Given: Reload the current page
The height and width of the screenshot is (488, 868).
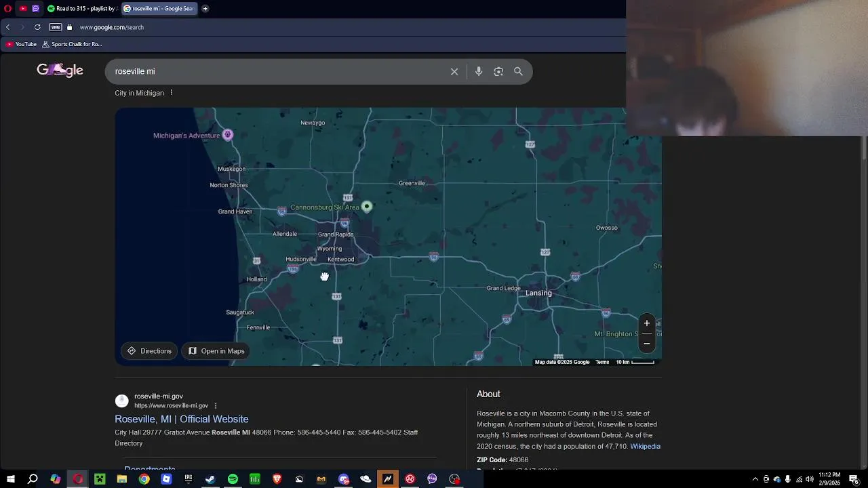Looking at the screenshot, I should click(37, 27).
